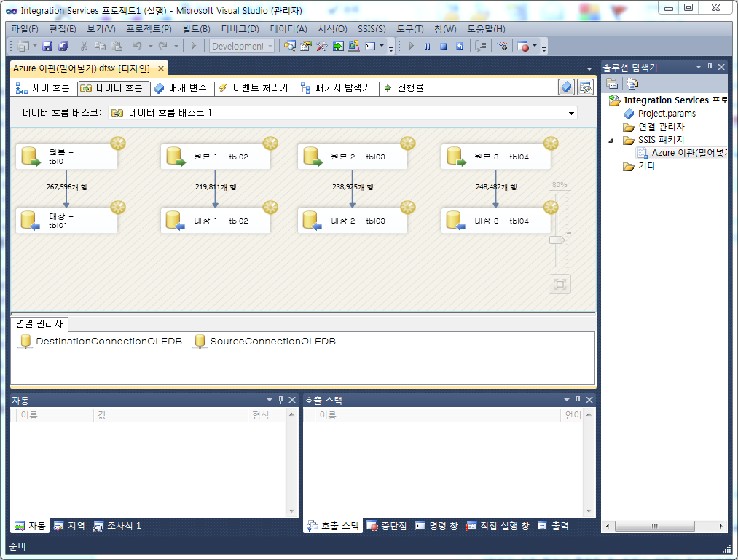The height and width of the screenshot is (560, 738).
Task: Switch to the 직접 실행 창 tab
Action: pyautogui.click(x=498, y=526)
